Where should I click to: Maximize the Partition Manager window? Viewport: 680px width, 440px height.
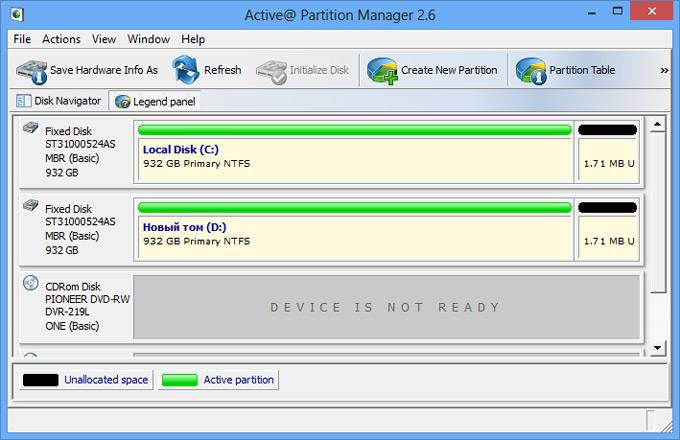pyautogui.click(x=618, y=12)
